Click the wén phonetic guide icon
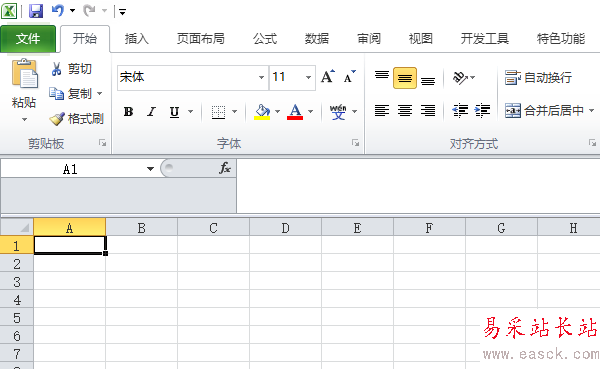600x369 pixels. (338, 112)
